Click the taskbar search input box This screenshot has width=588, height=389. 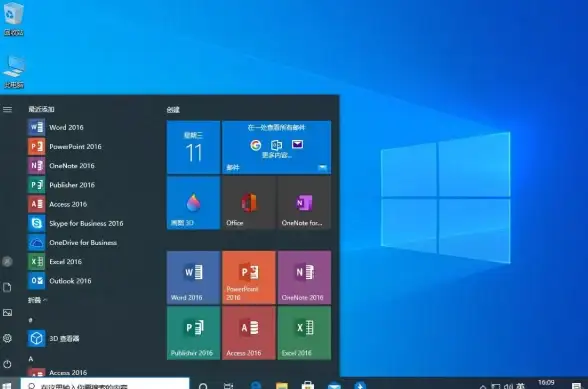pos(105,384)
